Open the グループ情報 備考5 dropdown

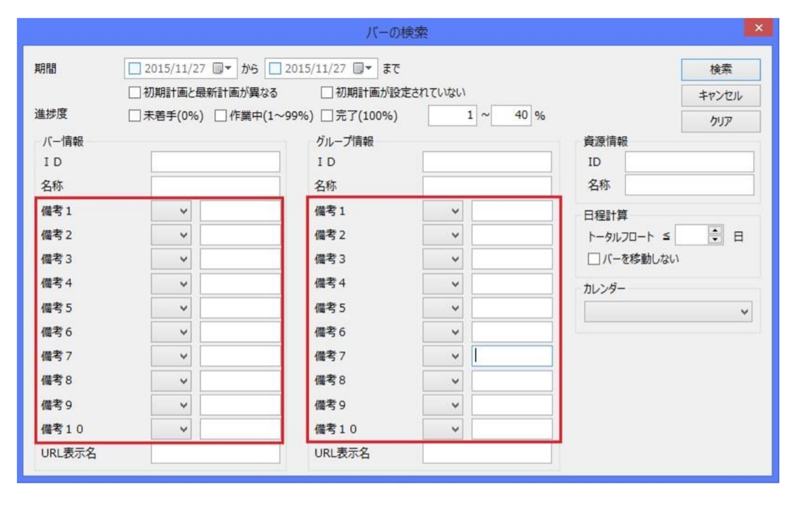click(443, 308)
